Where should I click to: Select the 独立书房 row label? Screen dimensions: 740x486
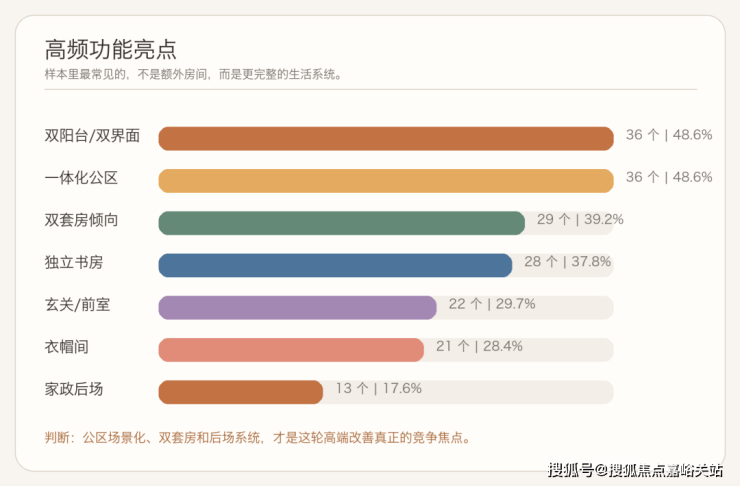click(x=74, y=262)
